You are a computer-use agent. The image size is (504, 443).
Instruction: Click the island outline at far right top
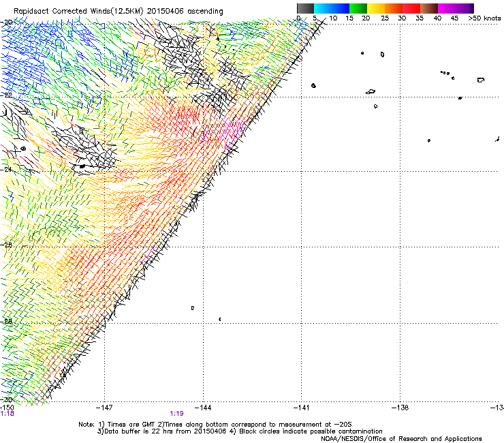(481, 80)
